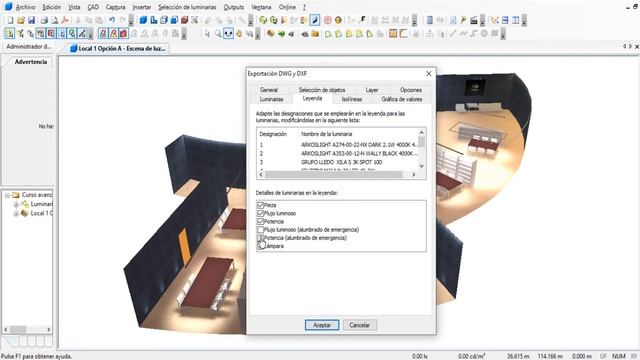640x360 pixels.
Task: Uncheck the Pieza checkbox
Action: point(260,205)
